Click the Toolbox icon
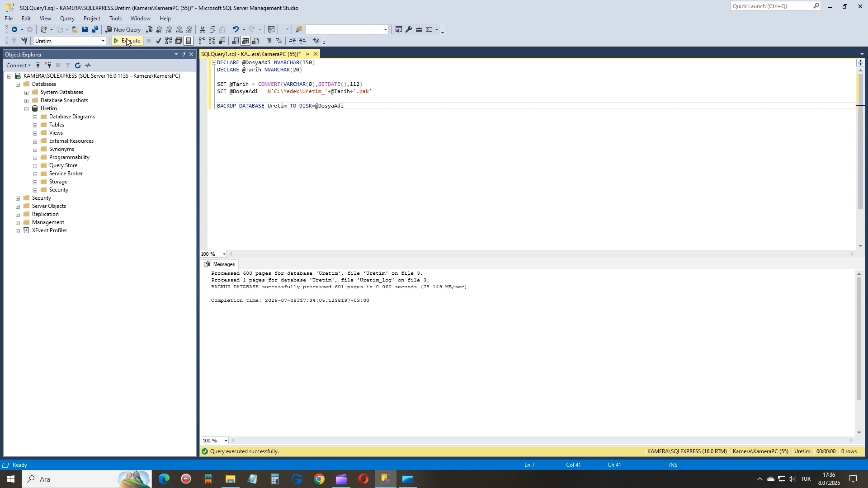This screenshot has width=868, height=488. (x=419, y=29)
